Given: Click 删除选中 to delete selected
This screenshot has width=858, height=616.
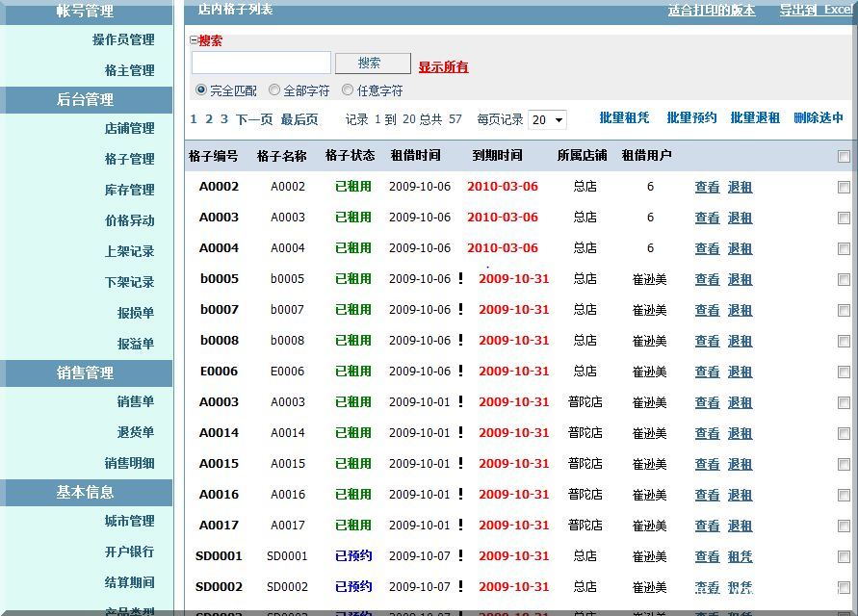Looking at the screenshot, I should pos(818,117).
